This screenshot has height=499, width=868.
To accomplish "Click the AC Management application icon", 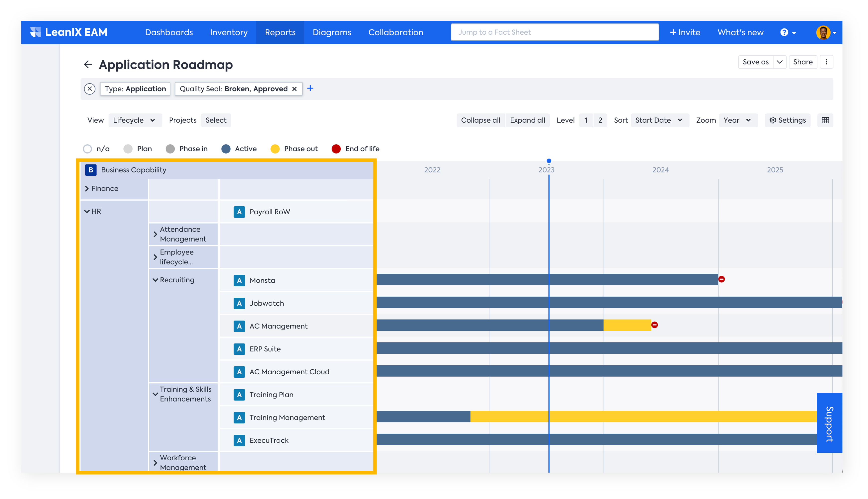I will (239, 326).
